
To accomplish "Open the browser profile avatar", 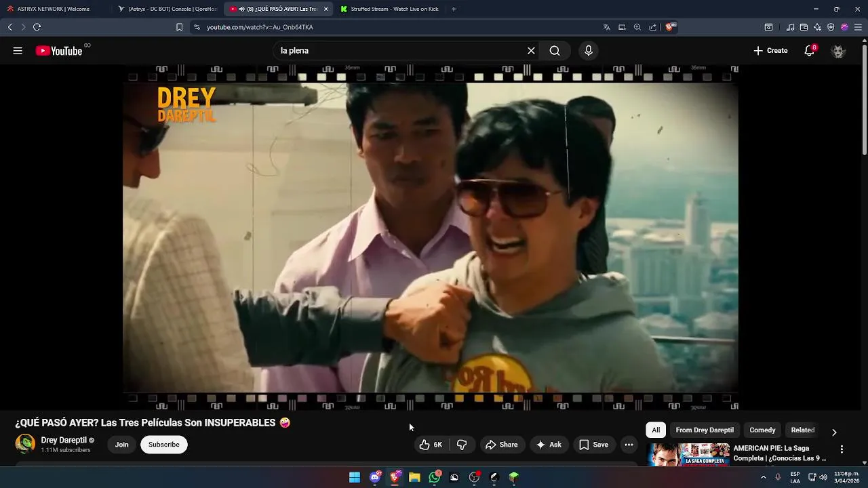I will pyautogui.click(x=844, y=27).
